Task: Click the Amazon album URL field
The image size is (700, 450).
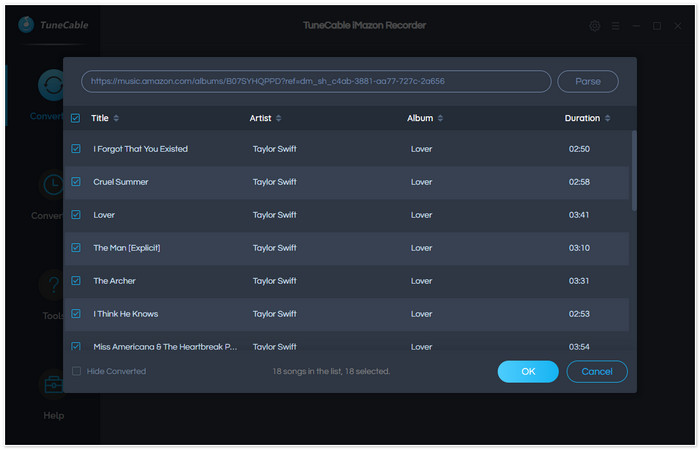Action: [316, 81]
